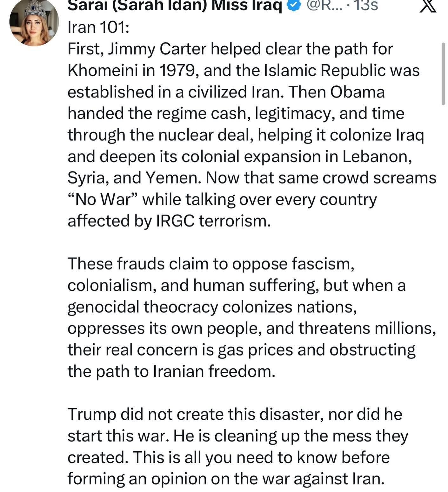Click the "affected by IRGC terrorism" line
The width and height of the screenshot is (448, 492).
[x=169, y=221]
